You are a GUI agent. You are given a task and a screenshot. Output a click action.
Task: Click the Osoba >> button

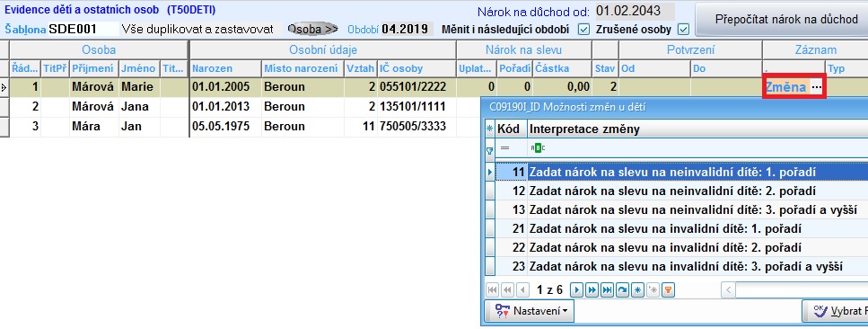point(312,30)
